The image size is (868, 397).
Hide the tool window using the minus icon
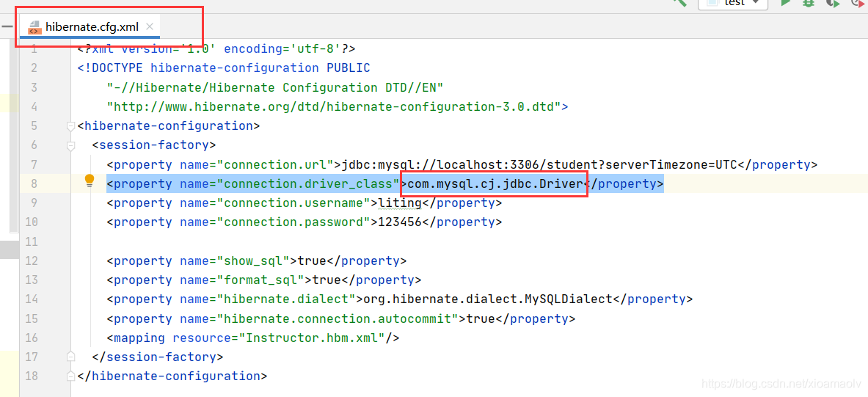pos(7,26)
